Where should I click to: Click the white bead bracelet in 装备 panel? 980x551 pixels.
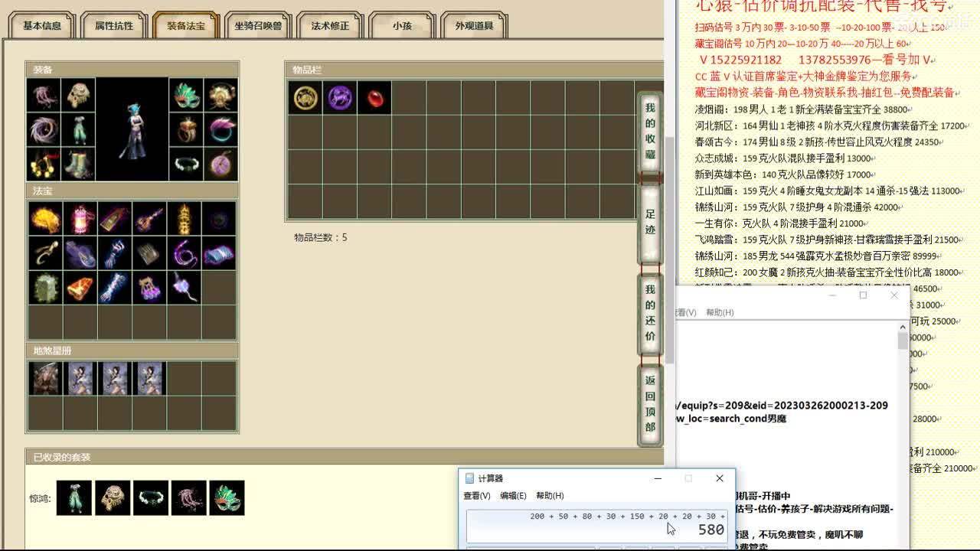coord(186,164)
